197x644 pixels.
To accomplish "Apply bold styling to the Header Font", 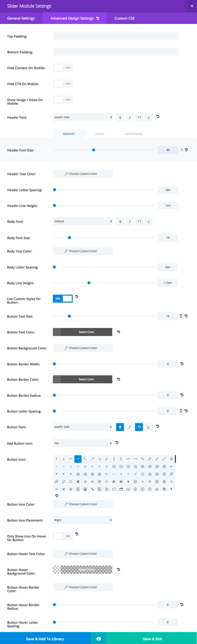I will point(120,117).
